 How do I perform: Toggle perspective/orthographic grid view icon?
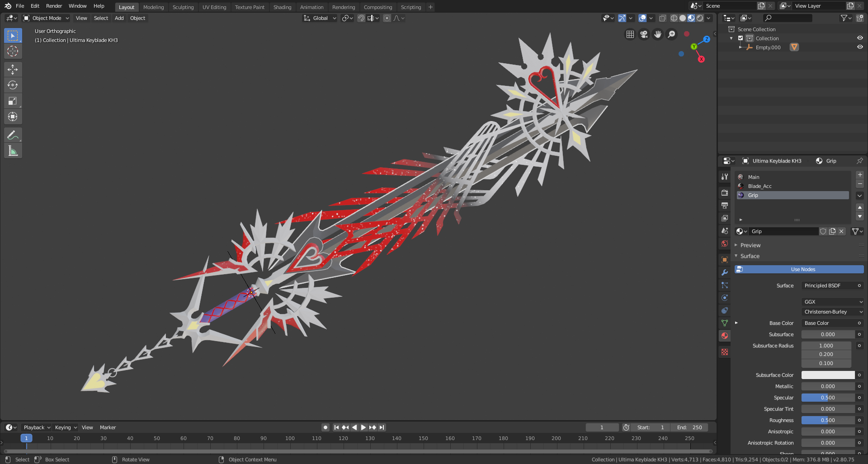(x=630, y=34)
